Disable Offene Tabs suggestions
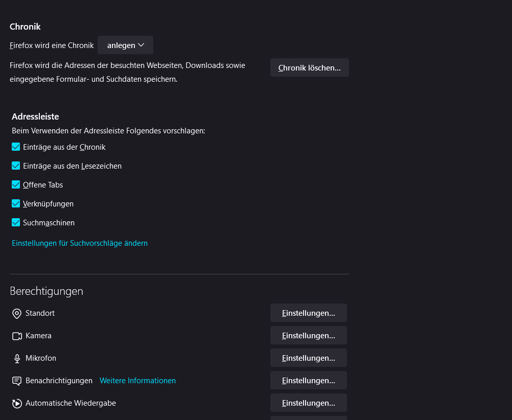Image resolution: width=512 pixels, height=420 pixels. point(16,184)
